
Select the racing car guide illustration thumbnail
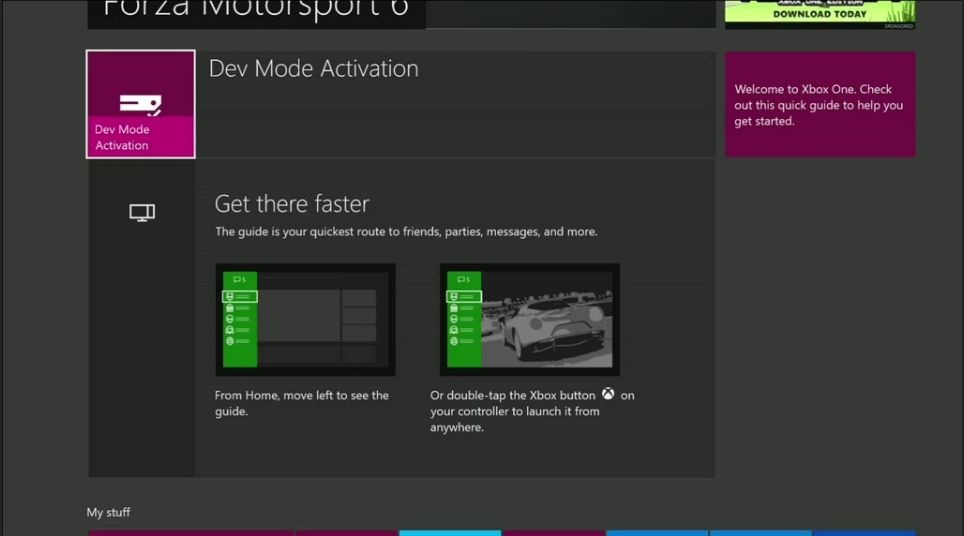click(x=529, y=320)
